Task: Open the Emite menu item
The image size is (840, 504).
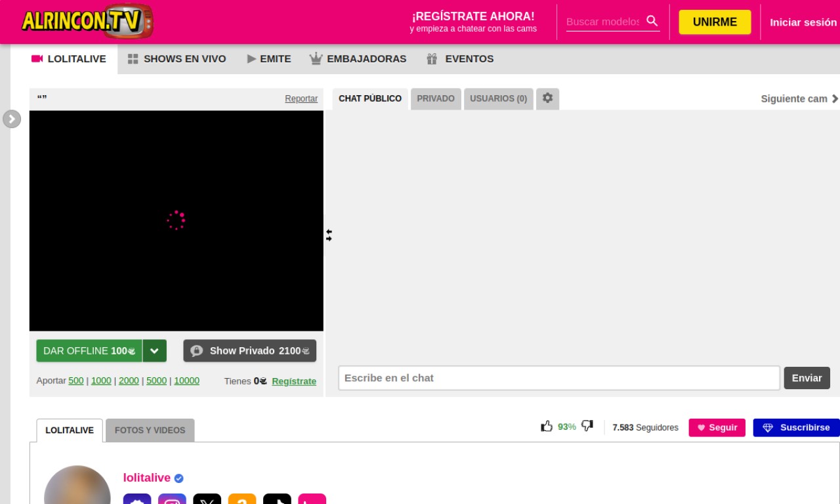Action: (x=269, y=59)
